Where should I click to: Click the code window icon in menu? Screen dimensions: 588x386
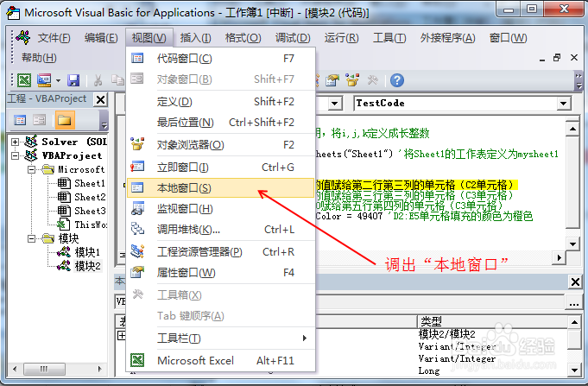(137, 58)
